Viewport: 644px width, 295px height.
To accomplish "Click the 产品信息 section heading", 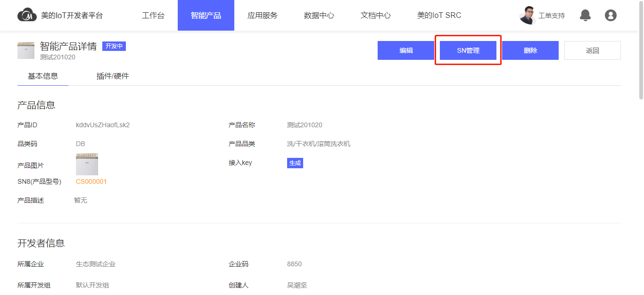I will pyautogui.click(x=36, y=105).
